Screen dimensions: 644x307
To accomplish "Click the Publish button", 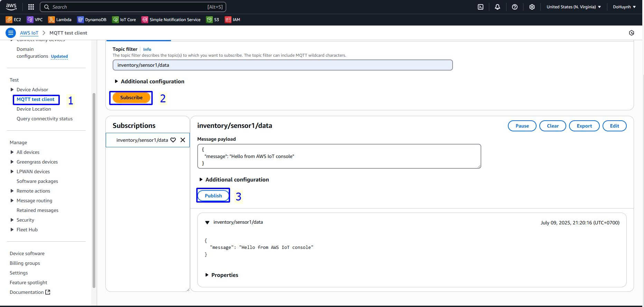I will 213,196.
